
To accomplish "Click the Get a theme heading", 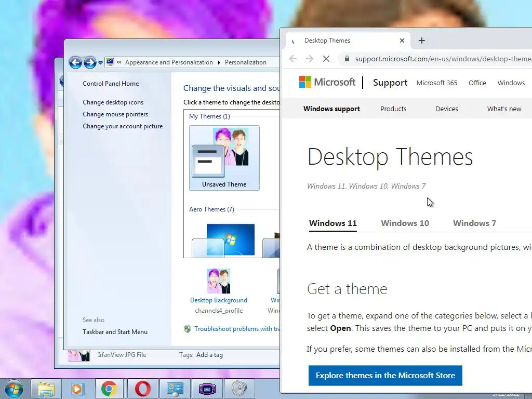I will (x=347, y=289).
